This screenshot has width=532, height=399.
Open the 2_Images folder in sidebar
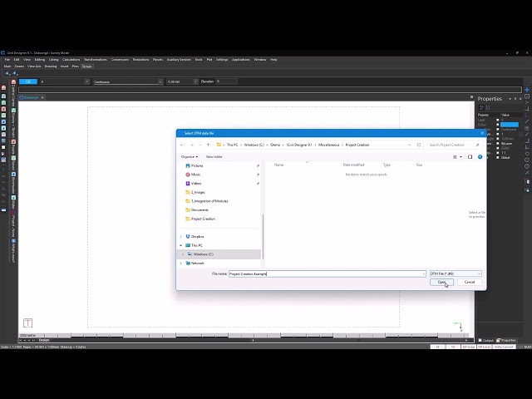pos(198,192)
